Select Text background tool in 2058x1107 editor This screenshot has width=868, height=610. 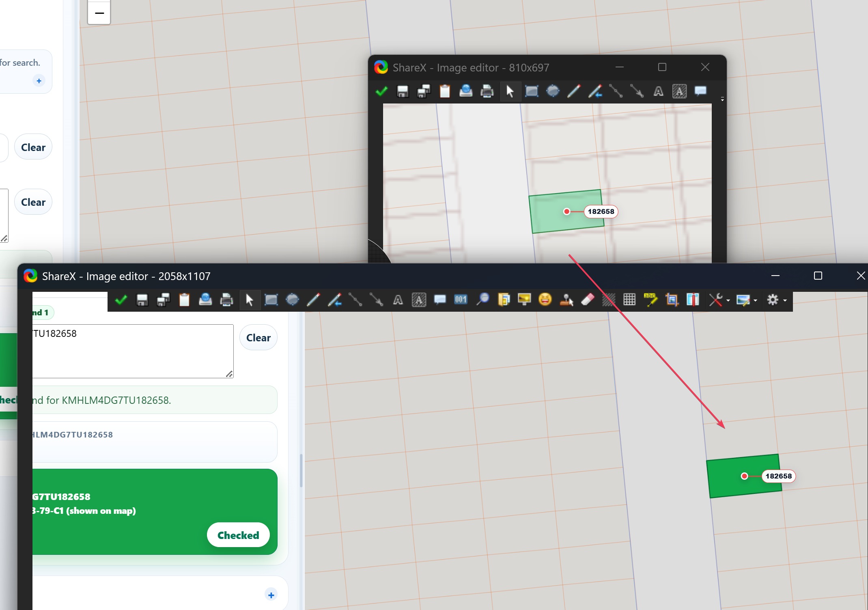tap(419, 300)
